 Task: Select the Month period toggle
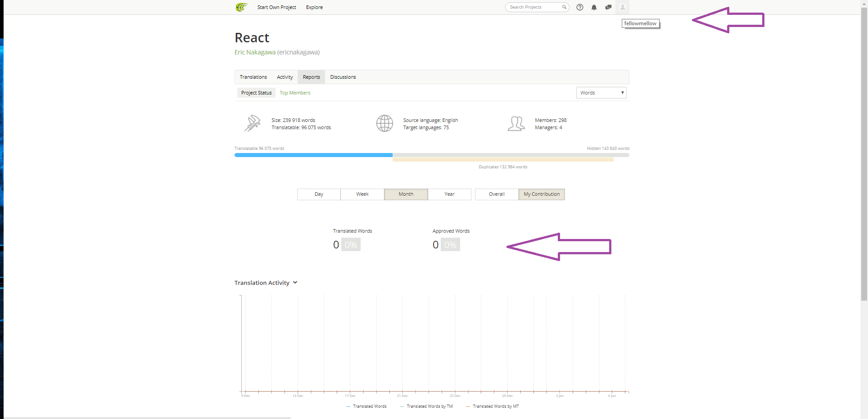point(406,194)
